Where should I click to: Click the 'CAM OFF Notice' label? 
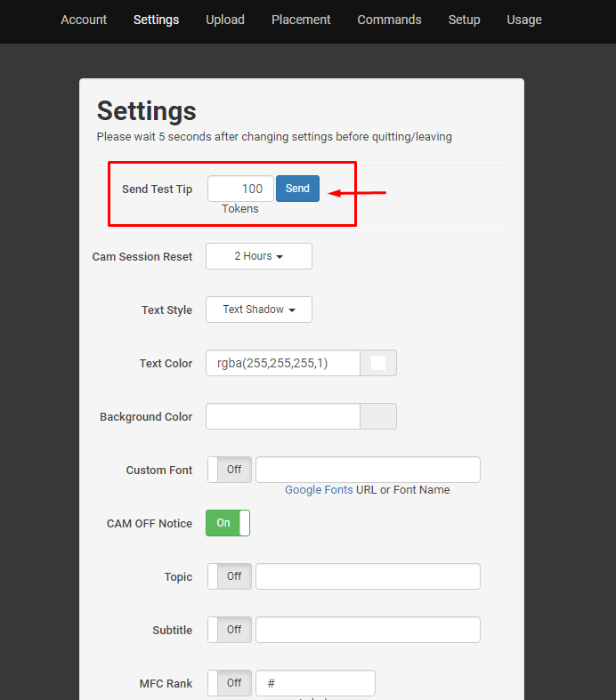(150, 524)
